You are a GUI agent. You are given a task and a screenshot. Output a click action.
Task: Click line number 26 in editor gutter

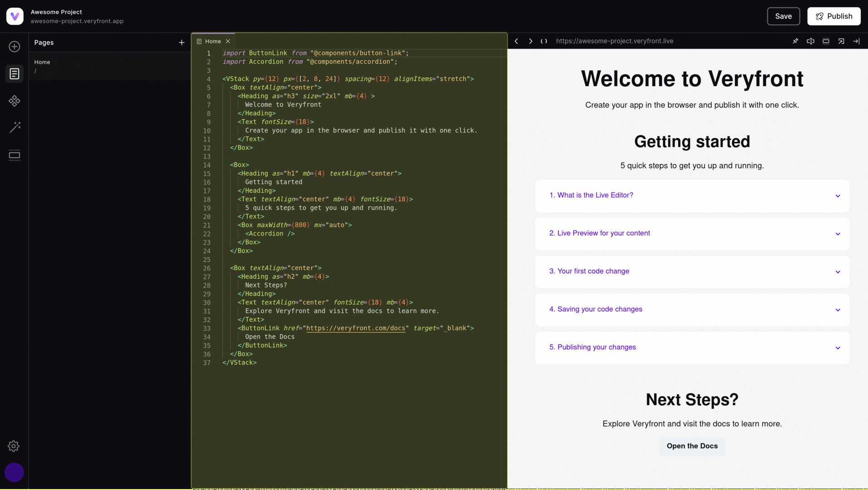click(x=207, y=268)
